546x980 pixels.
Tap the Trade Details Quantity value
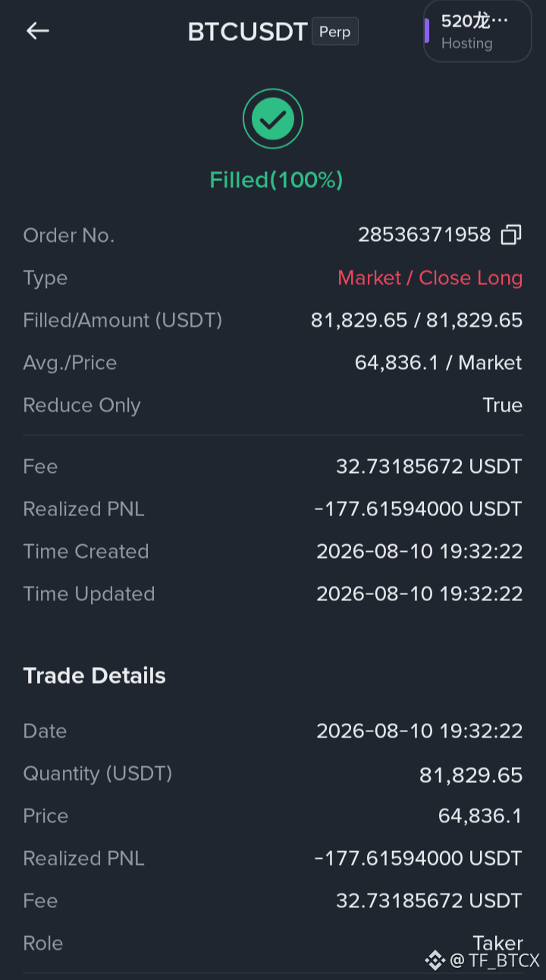point(471,775)
